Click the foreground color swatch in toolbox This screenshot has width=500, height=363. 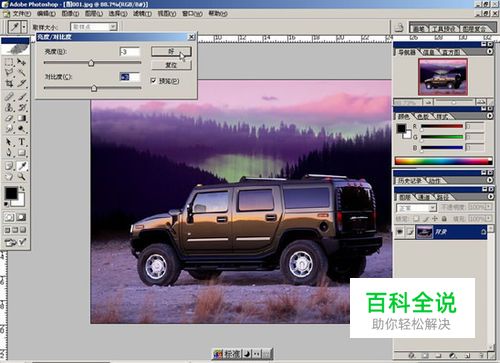click(11, 193)
